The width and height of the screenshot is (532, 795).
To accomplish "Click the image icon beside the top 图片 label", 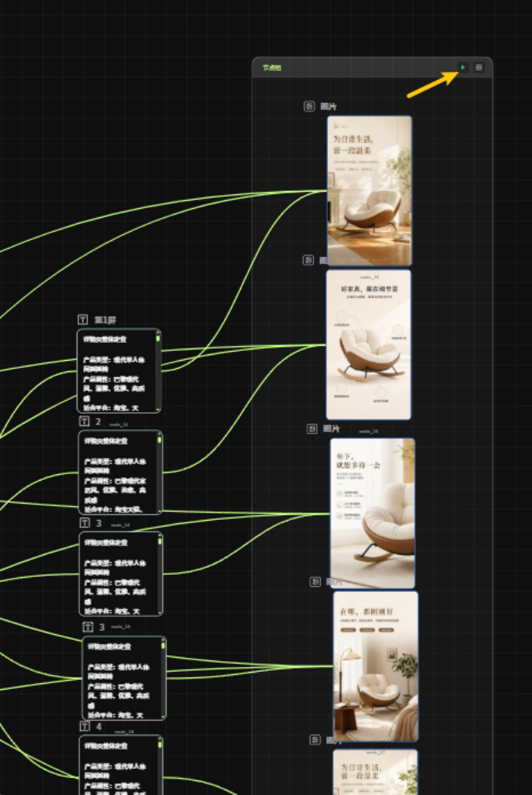I will coord(309,106).
